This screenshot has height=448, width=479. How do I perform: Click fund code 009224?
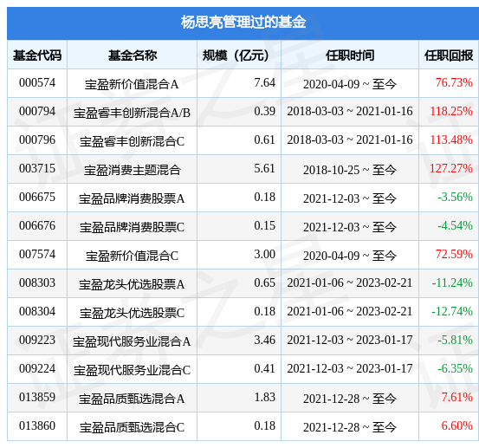37,368
